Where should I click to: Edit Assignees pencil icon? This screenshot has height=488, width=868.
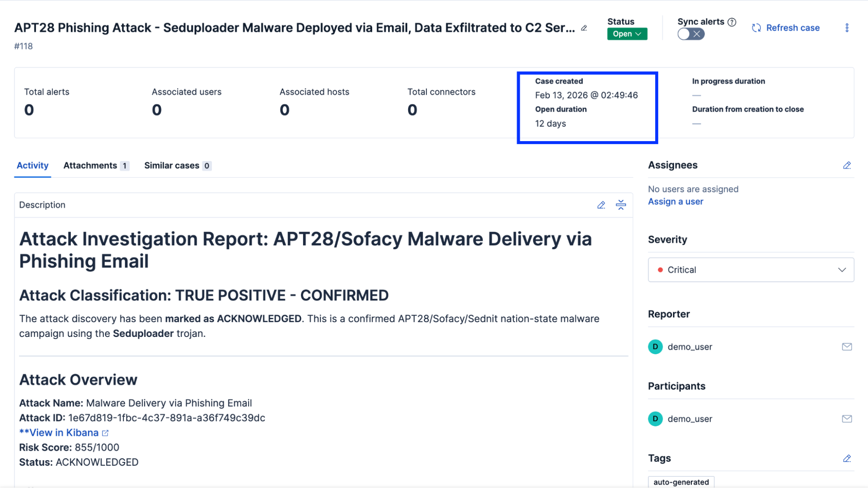pyautogui.click(x=847, y=165)
